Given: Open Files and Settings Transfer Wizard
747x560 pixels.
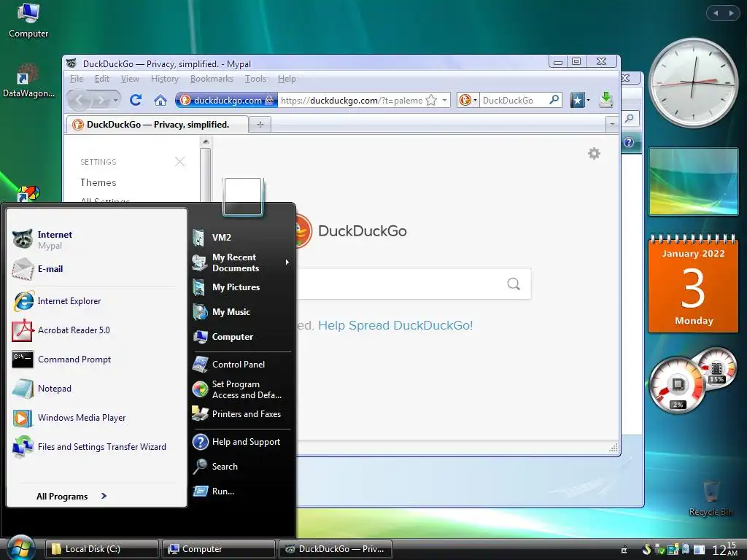Looking at the screenshot, I should click(x=96, y=447).
